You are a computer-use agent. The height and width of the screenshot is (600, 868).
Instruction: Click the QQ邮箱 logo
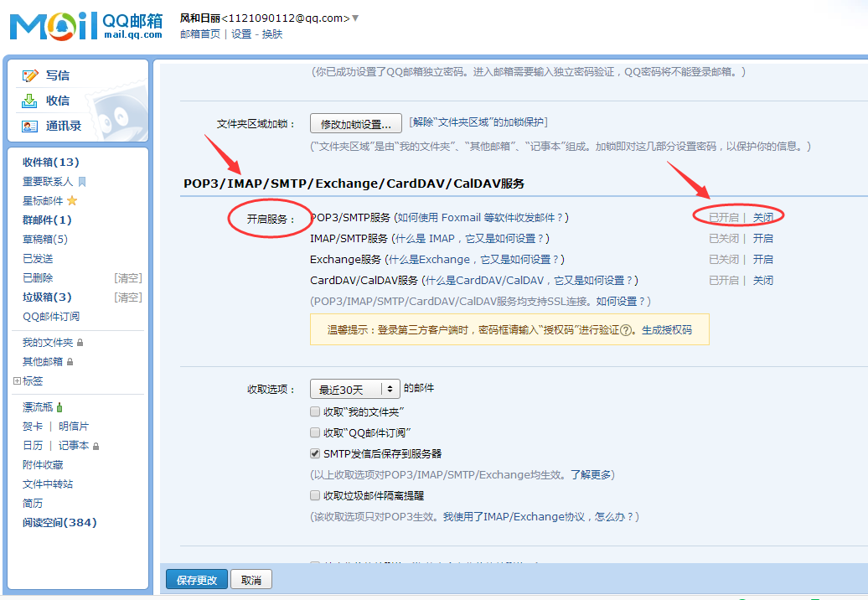[x=87, y=26]
